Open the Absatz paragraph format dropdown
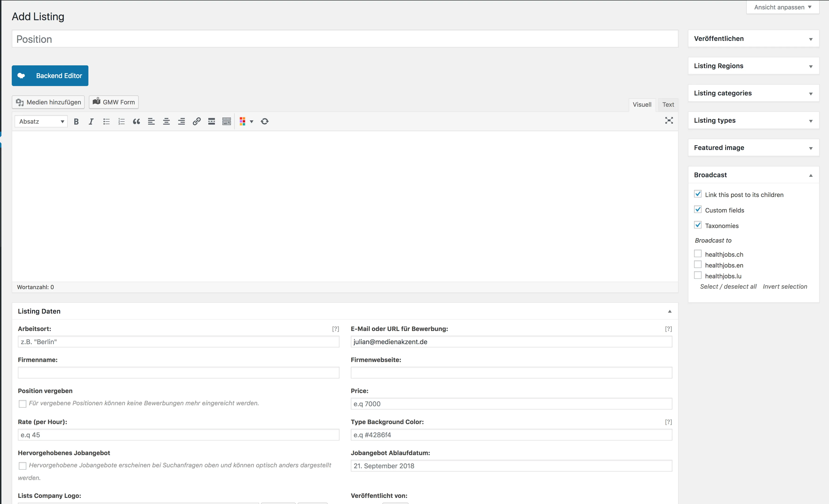The height and width of the screenshot is (504, 829). pyautogui.click(x=41, y=122)
